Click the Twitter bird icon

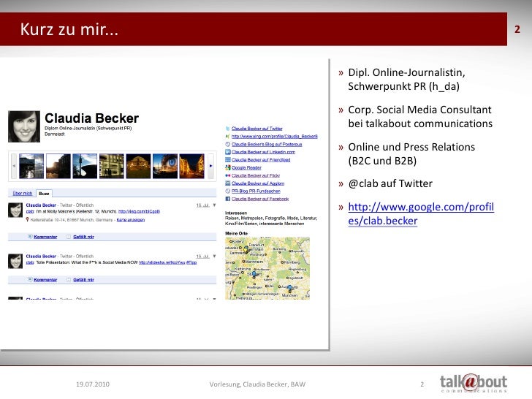[228, 129]
